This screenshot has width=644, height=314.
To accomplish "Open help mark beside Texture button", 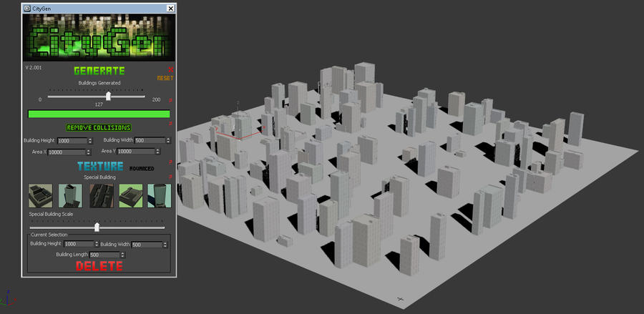I will 170,162.
